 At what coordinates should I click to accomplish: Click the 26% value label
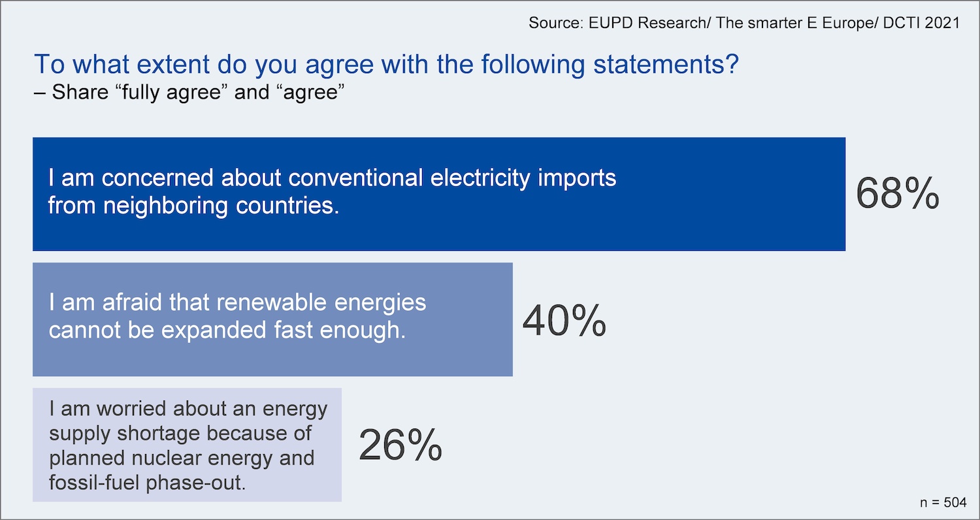[x=400, y=445]
